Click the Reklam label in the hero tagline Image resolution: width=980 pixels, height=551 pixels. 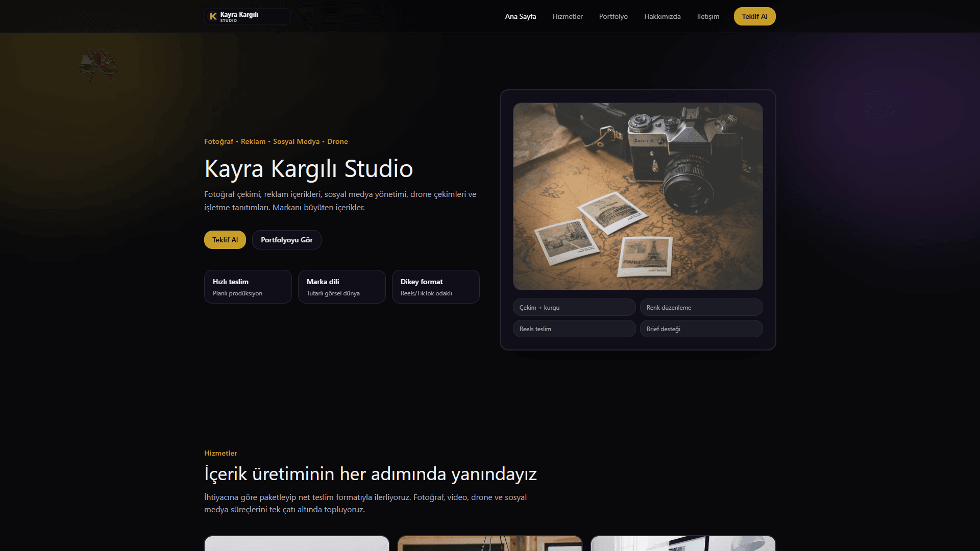253,141
